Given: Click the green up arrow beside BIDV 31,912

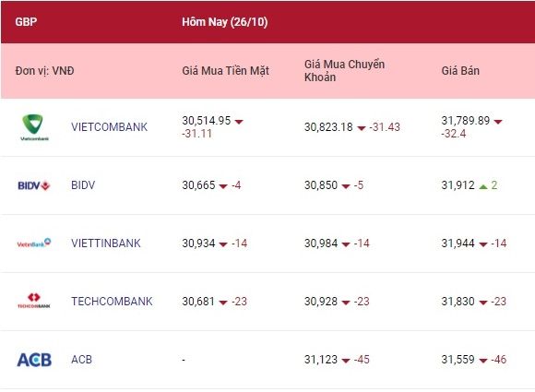Looking at the screenshot, I should point(482,186).
